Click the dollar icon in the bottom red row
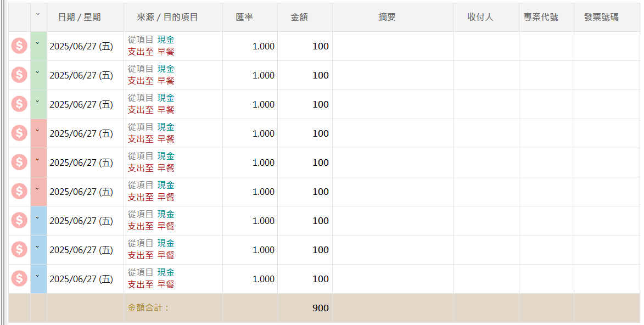The image size is (644, 325). point(19,192)
